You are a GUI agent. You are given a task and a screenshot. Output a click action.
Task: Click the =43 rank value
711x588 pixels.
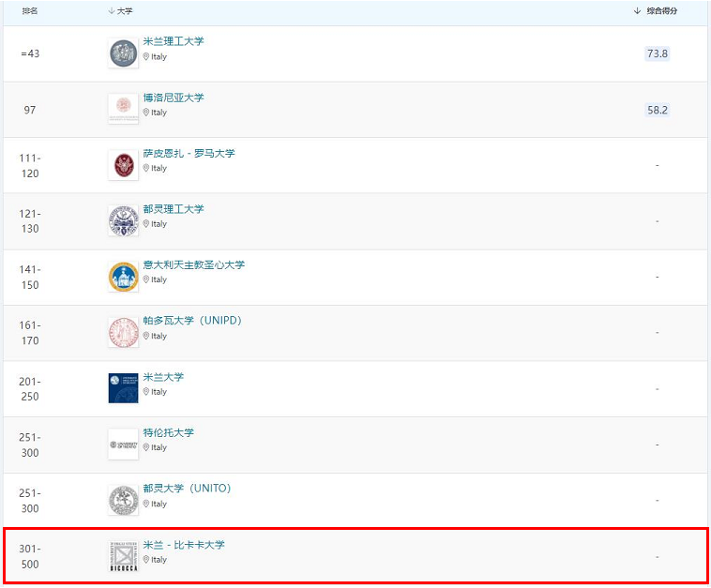(30, 53)
